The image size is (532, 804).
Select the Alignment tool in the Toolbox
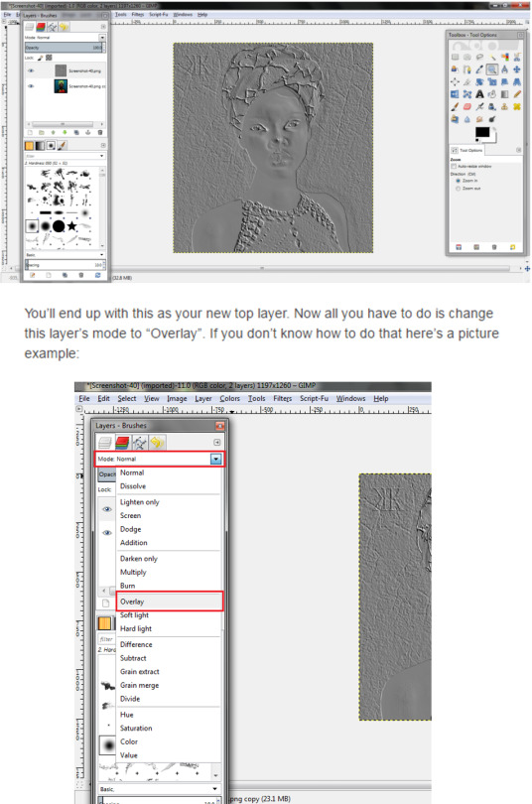455,81
